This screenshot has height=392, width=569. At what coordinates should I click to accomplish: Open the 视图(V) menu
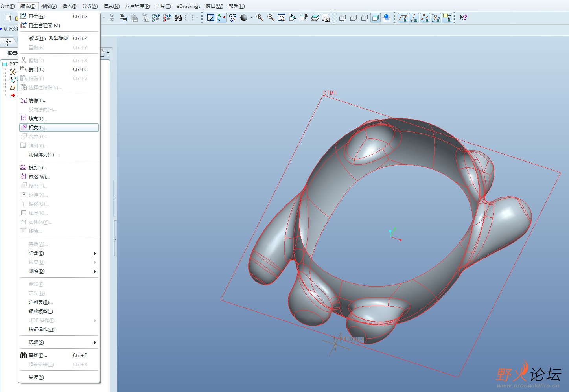(x=49, y=6)
